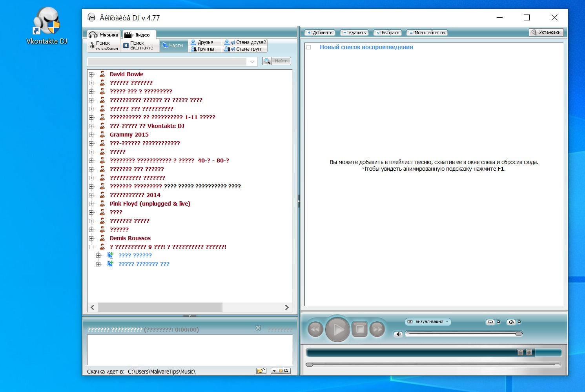Open the search field dropdown arrow
The height and width of the screenshot is (392, 585).
(252, 62)
